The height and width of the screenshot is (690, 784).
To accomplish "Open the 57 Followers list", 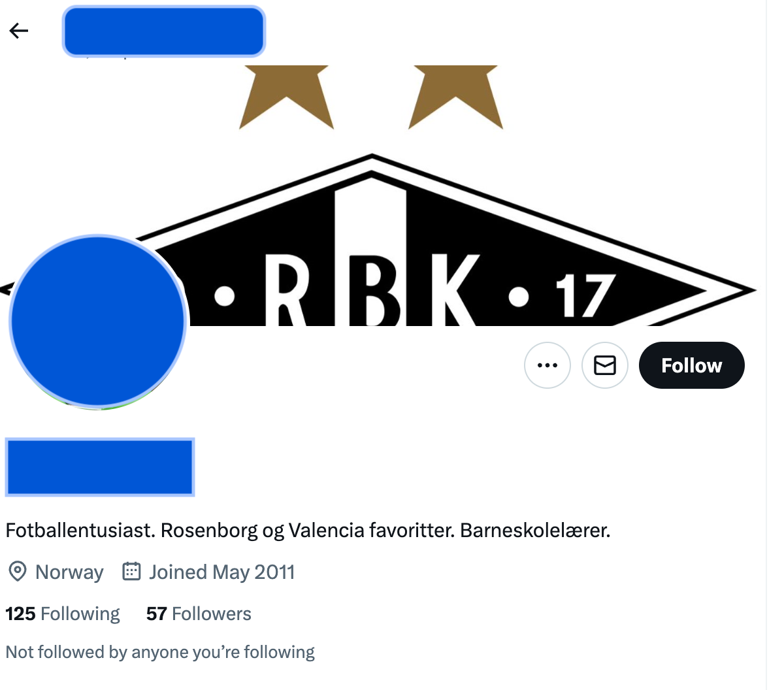I will tap(199, 614).
